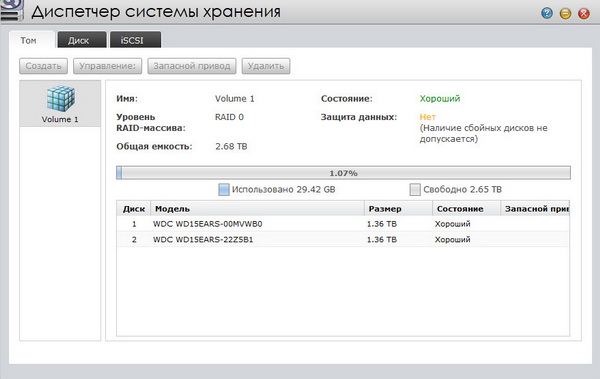Click the 1.07% usage progress bar

(343, 173)
